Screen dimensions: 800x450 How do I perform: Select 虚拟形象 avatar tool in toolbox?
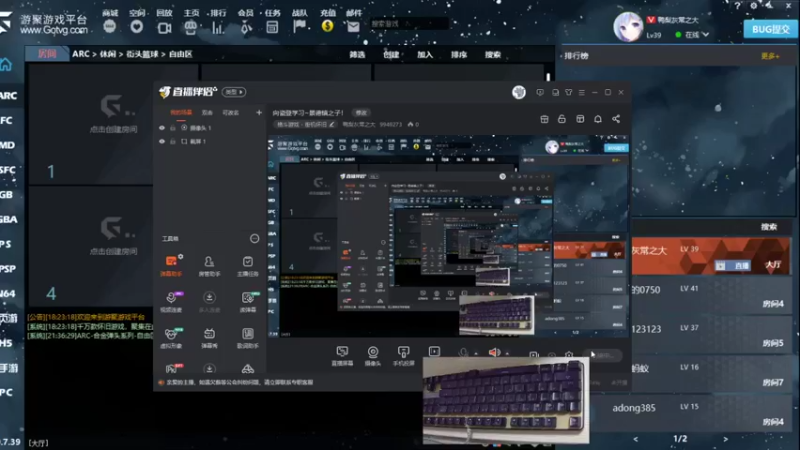coord(171,338)
